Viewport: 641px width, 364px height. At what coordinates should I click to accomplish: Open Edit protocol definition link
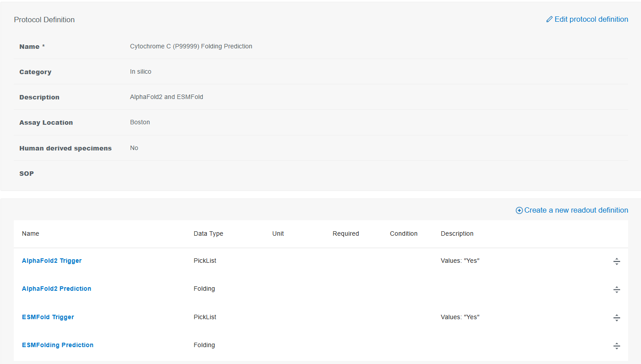(591, 20)
